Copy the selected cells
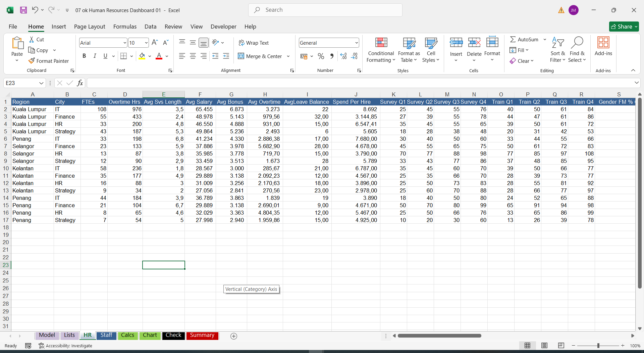This screenshot has width=644, height=353. click(39, 50)
